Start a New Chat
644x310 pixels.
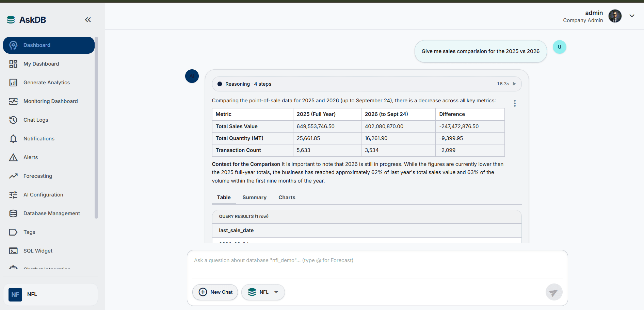click(215, 292)
